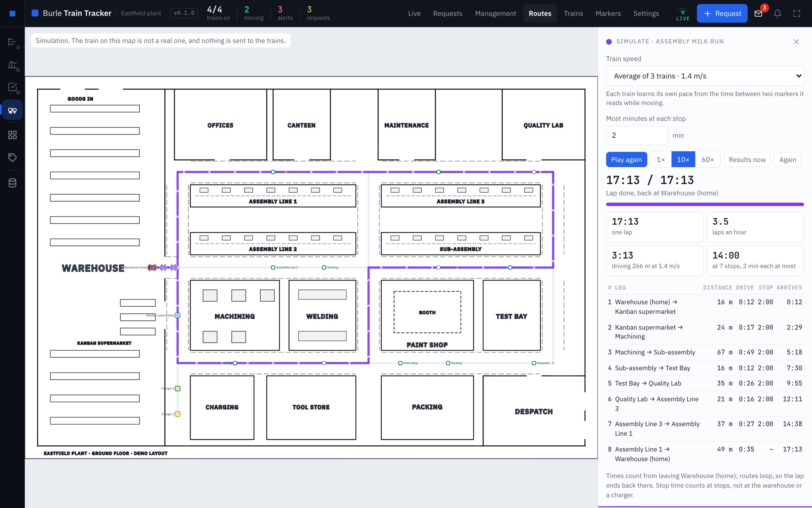812x508 pixels.
Task: Switch to the Live tab
Action: coord(414,13)
